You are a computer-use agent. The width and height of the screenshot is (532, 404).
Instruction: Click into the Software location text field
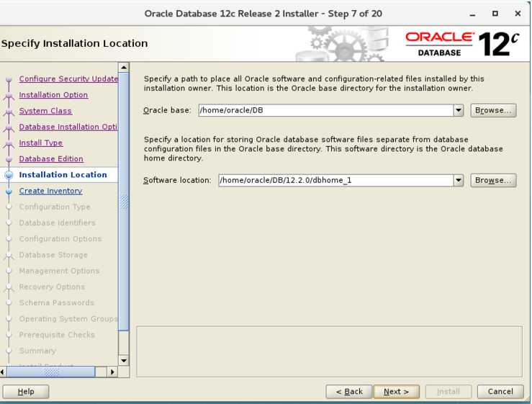[x=336, y=180]
